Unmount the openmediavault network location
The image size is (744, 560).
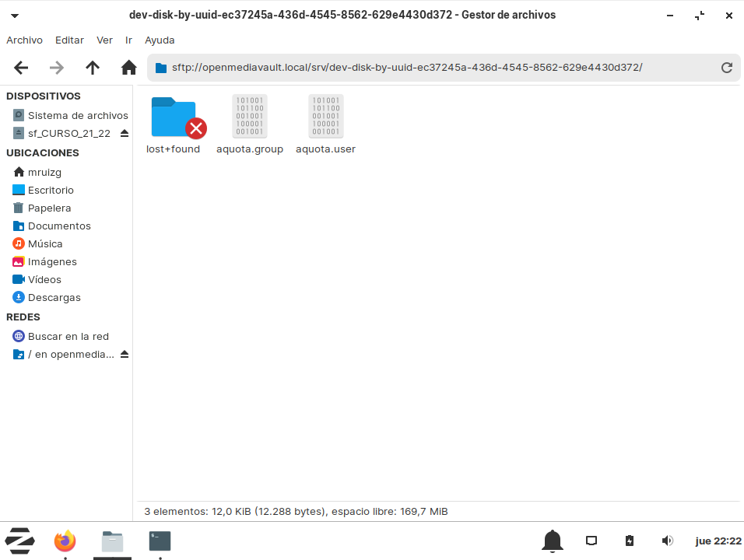(x=125, y=355)
